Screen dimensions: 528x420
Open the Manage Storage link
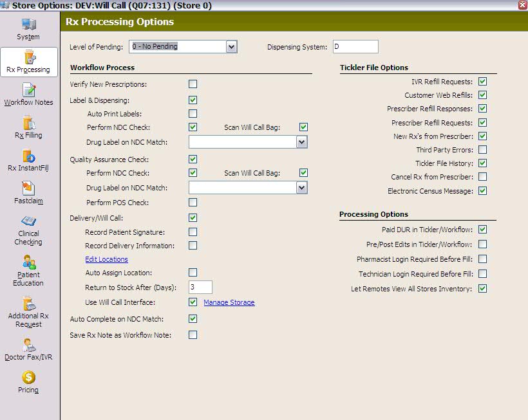tap(229, 302)
